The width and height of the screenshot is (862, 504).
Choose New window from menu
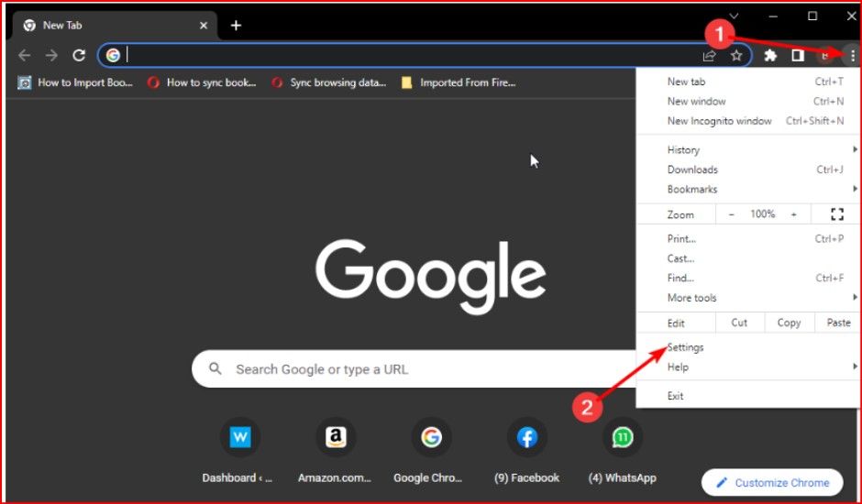tap(747, 101)
